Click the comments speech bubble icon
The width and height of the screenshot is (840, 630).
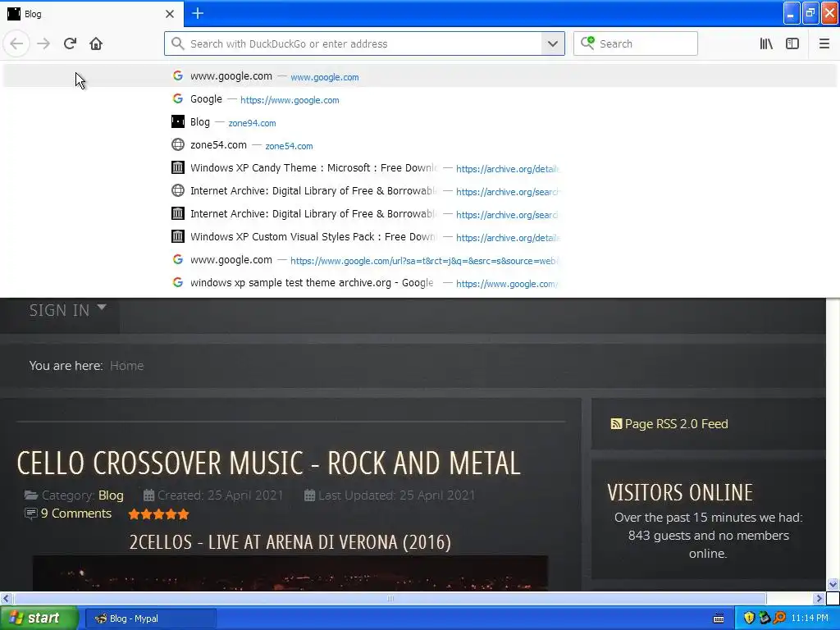click(x=31, y=514)
